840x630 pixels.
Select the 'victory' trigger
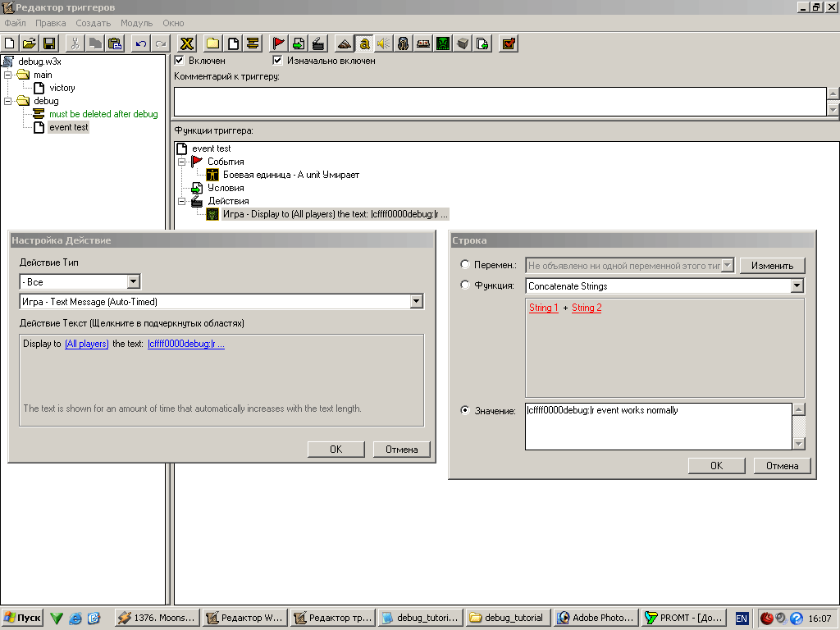tap(62, 88)
